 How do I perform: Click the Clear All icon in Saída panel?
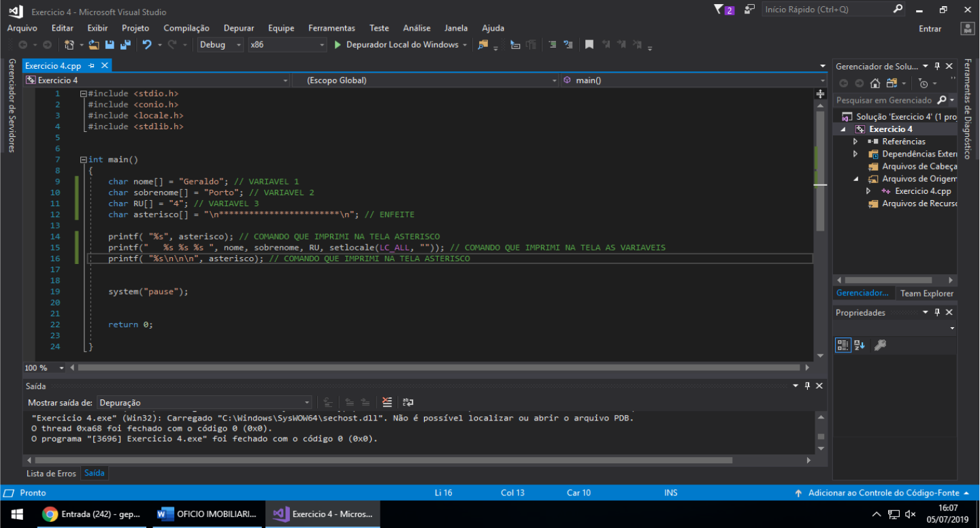[x=387, y=402]
